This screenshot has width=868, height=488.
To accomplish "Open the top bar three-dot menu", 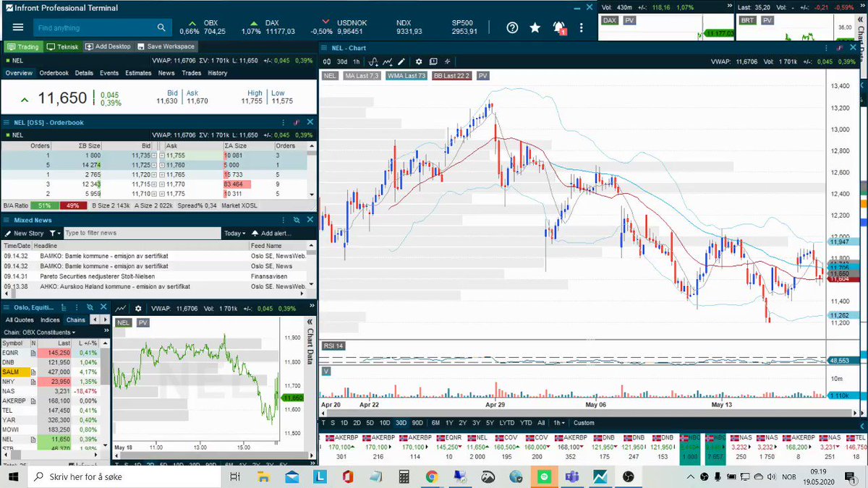I will (581, 27).
